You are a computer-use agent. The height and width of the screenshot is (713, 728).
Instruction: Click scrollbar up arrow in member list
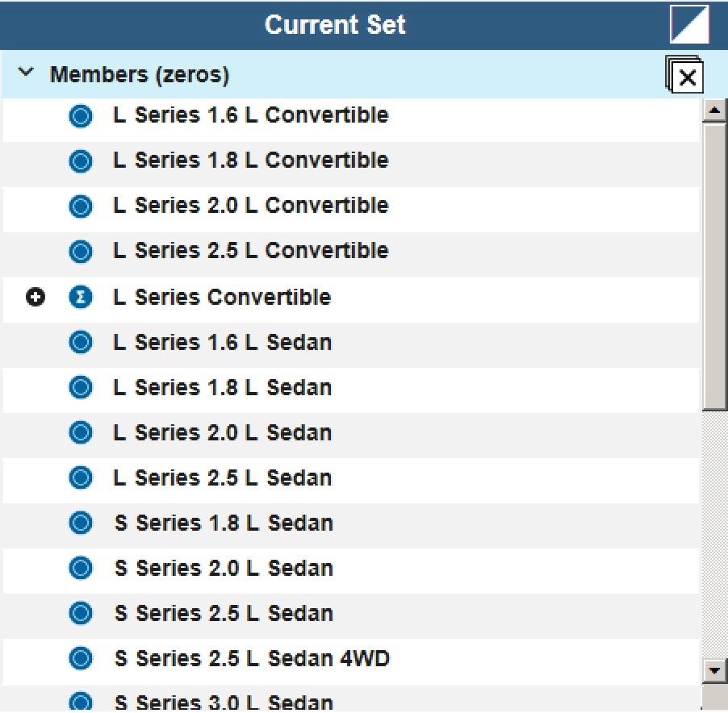pyautogui.click(x=714, y=110)
